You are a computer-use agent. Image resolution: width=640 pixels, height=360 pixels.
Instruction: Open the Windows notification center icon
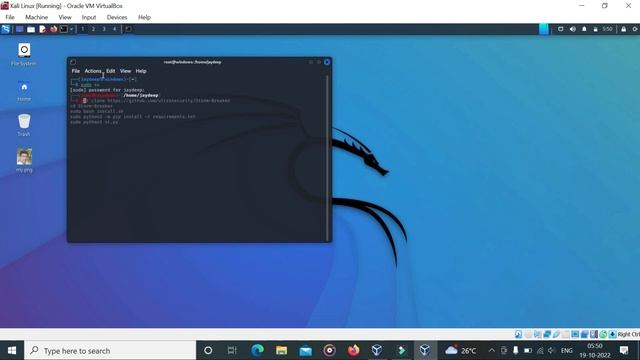[x=624, y=350]
